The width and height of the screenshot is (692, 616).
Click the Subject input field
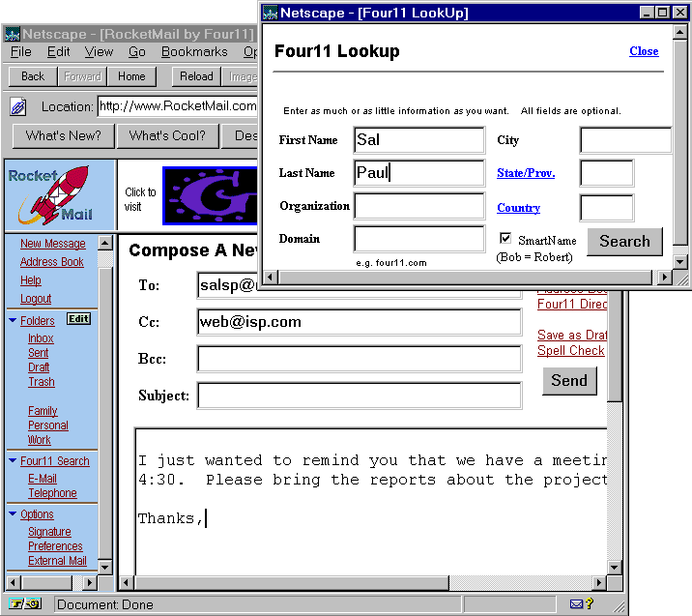[x=360, y=396]
